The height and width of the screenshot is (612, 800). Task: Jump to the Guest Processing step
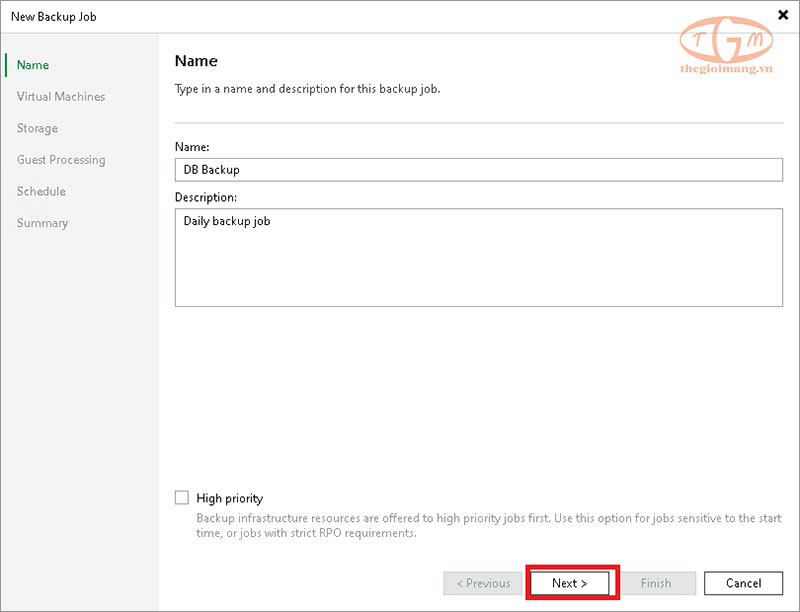coord(61,160)
